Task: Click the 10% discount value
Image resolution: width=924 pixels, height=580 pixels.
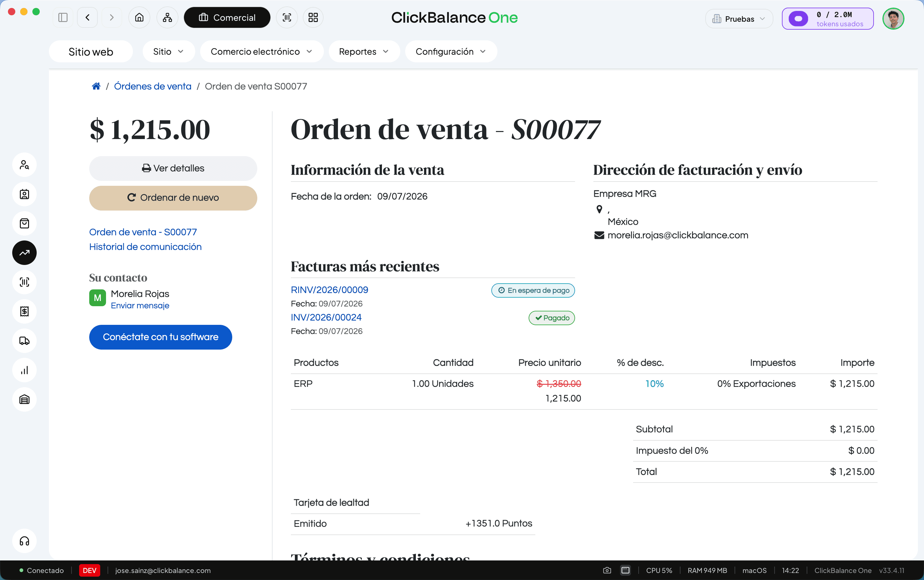Action: pos(654,384)
